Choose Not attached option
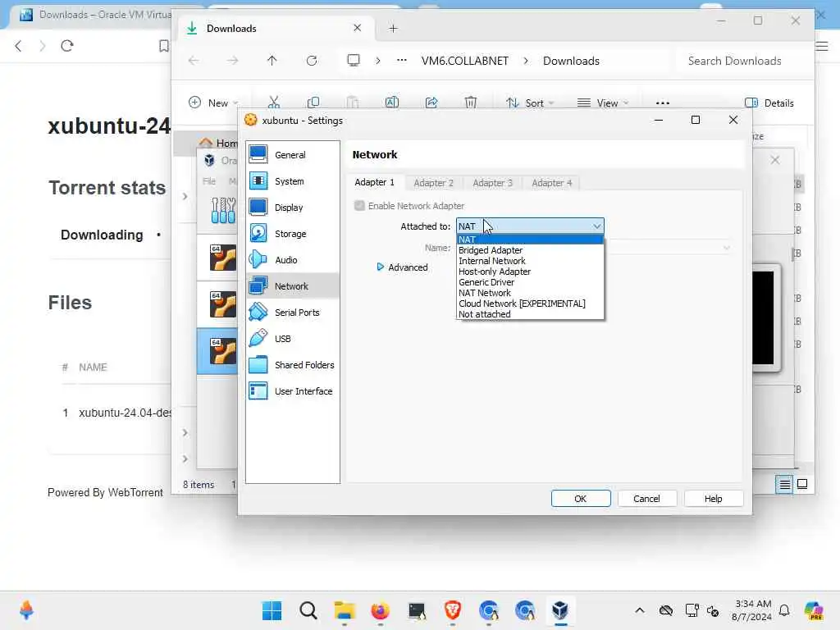The height and width of the screenshot is (630, 840). (x=530, y=314)
